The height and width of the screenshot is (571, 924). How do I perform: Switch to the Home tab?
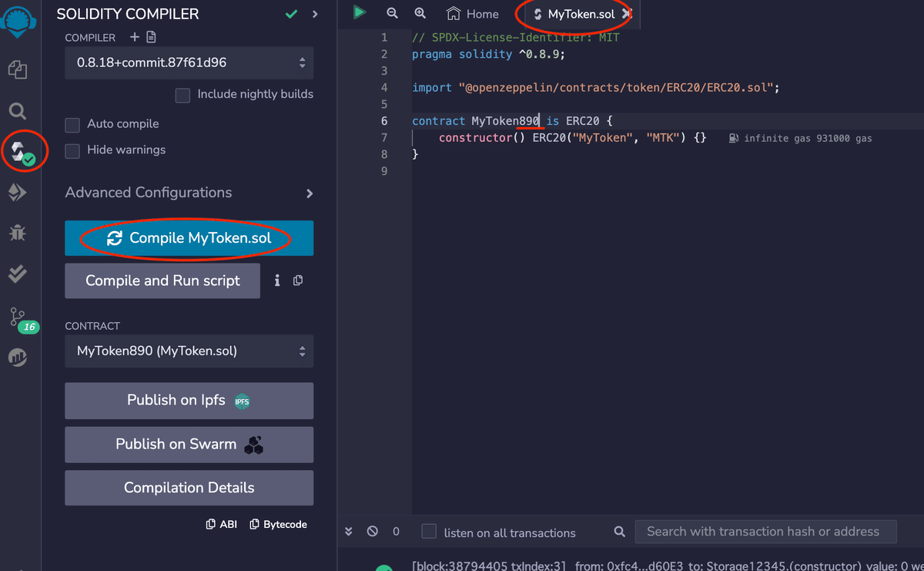[473, 14]
